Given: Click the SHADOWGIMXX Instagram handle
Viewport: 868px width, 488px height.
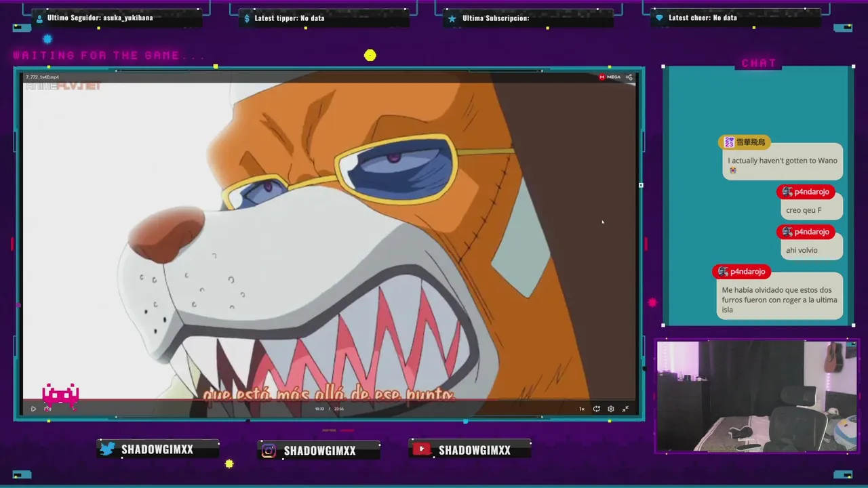Looking at the screenshot, I should [x=319, y=451].
